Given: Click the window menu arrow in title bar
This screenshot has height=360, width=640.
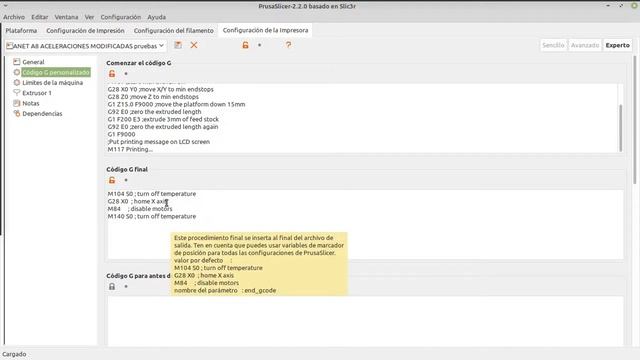Looking at the screenshot, I should (x=6, y=6).
